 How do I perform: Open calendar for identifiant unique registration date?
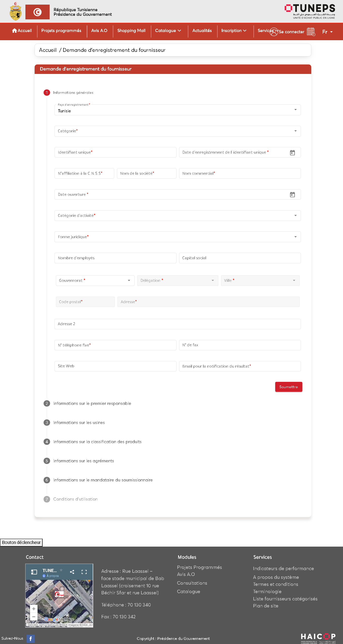coord(292,152)
